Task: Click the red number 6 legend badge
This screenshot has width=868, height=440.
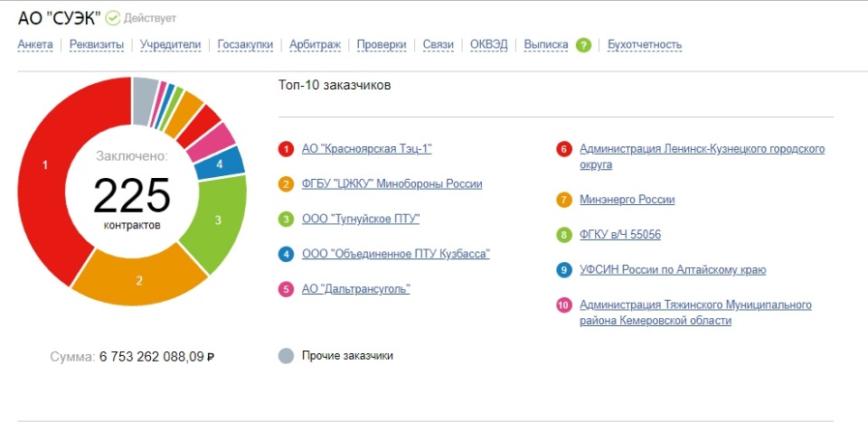Action: click(x=563, y=149)
